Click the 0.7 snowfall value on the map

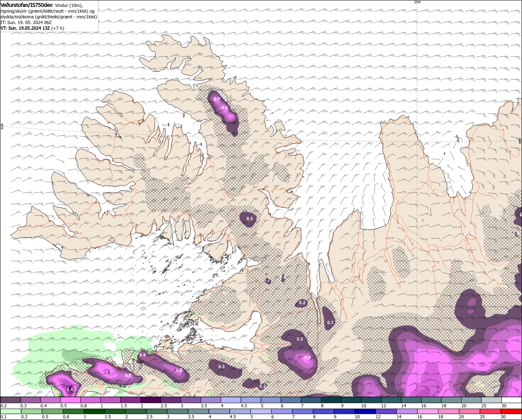(x=217, y=99)
